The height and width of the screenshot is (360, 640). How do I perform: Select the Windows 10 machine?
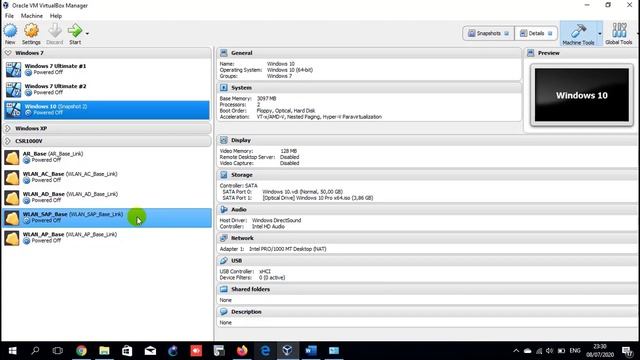[x=107, y=110]
